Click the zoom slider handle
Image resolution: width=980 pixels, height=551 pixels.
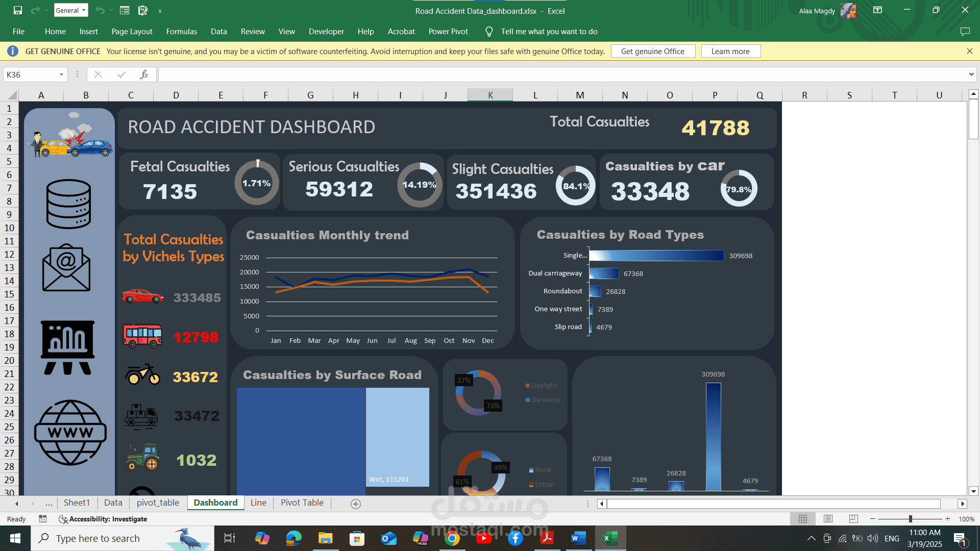910,519
